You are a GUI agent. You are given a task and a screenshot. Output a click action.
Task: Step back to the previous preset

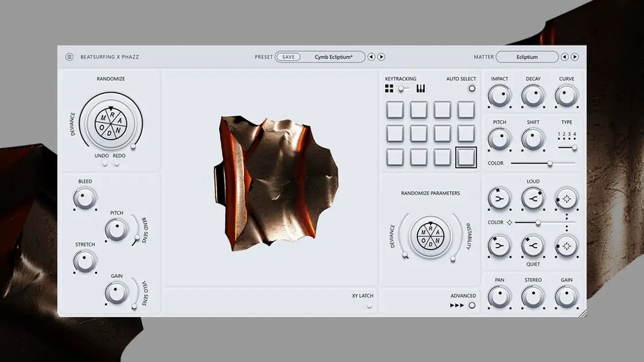[x=371, y=57]
